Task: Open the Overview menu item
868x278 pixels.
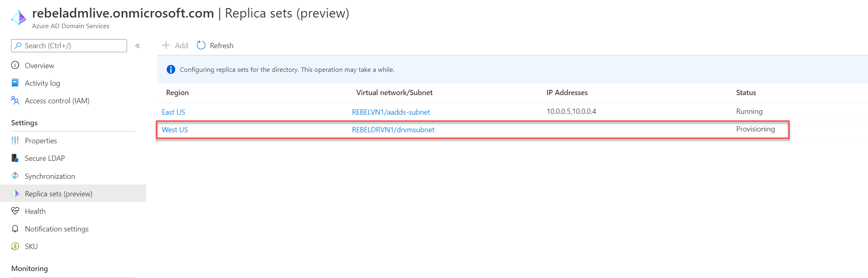Action: tap(39, 66)
